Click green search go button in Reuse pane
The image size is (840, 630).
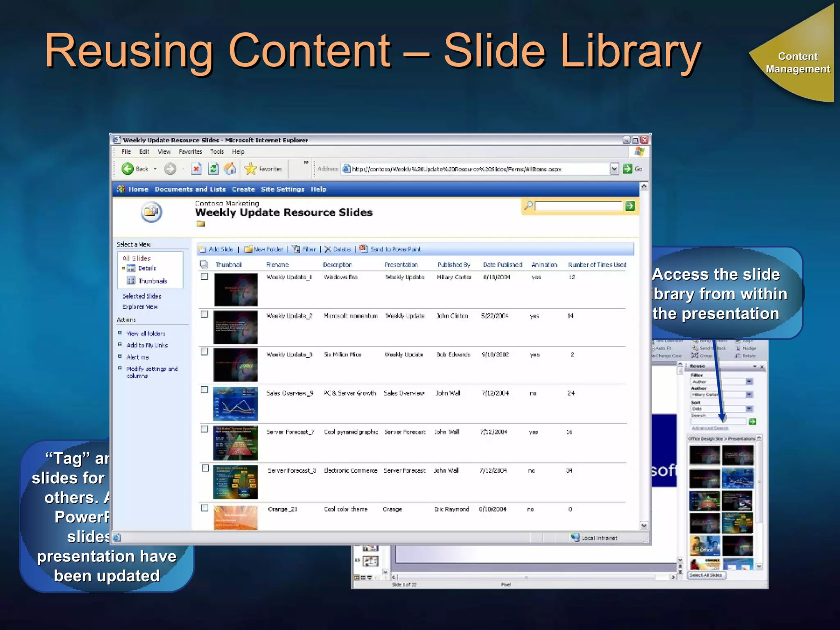coord(752,422)
